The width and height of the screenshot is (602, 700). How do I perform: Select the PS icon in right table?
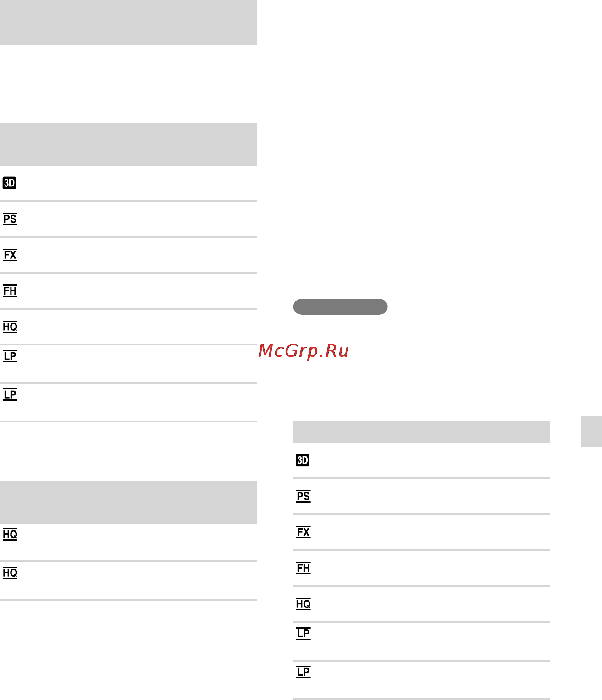tap(304, 496)
